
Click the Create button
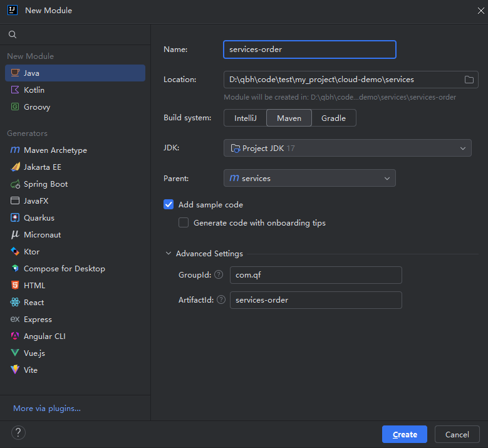[x=405, y=434]
